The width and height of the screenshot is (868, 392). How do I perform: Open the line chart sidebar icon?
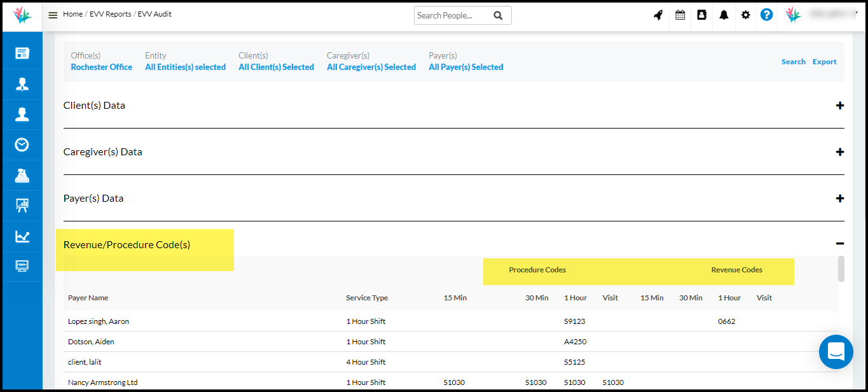tap(22, 236)
